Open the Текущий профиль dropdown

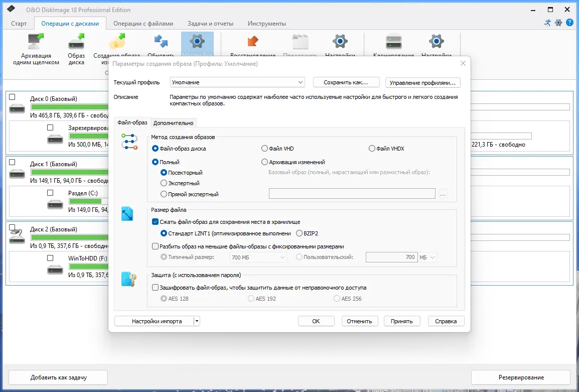click(x=237, y=82)
